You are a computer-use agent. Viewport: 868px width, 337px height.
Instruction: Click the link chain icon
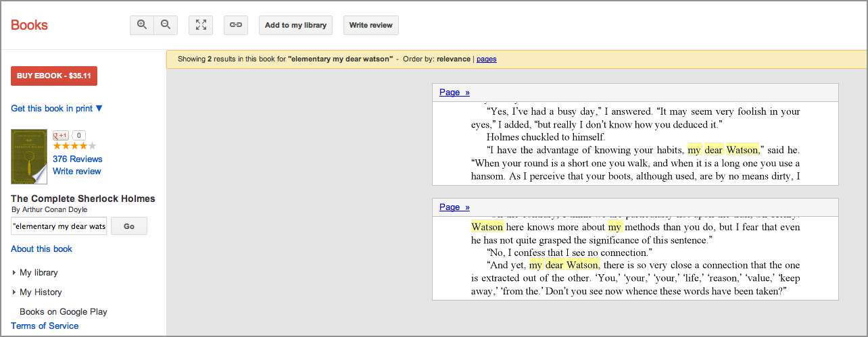236,25
